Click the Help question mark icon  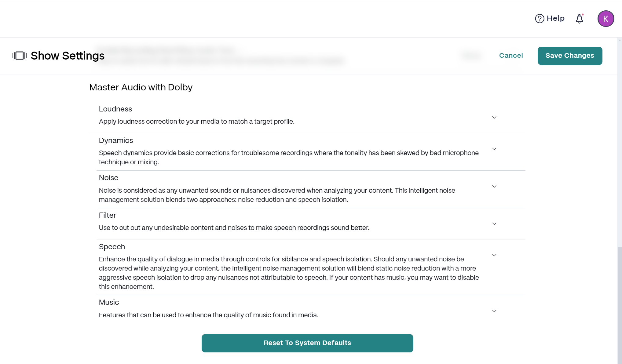540,19
